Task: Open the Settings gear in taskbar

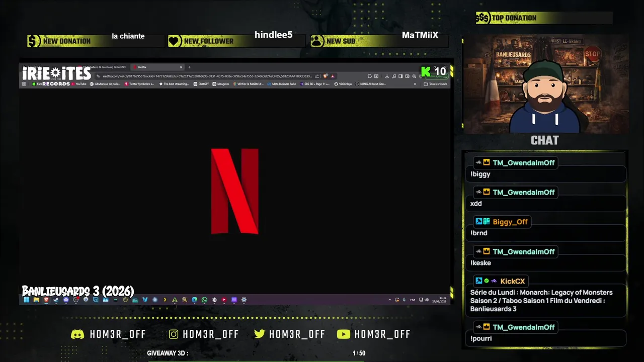Action: point(244,300)
